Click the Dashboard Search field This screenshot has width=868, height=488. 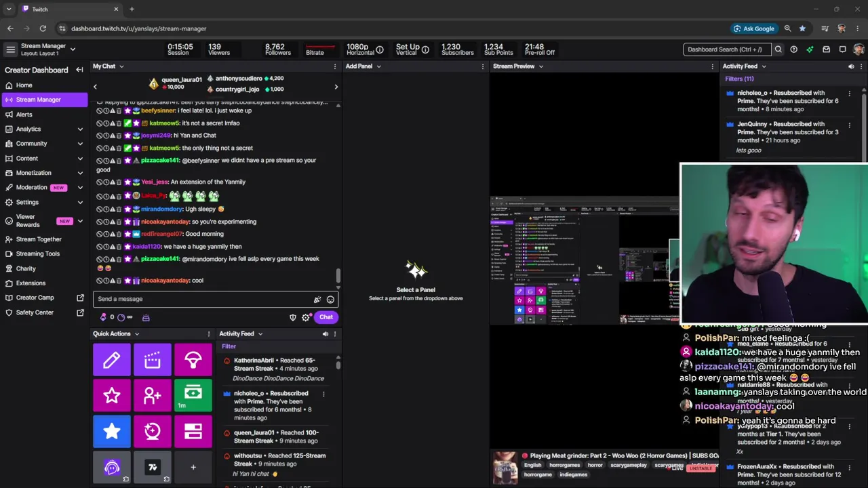click(x=727, y=49)
